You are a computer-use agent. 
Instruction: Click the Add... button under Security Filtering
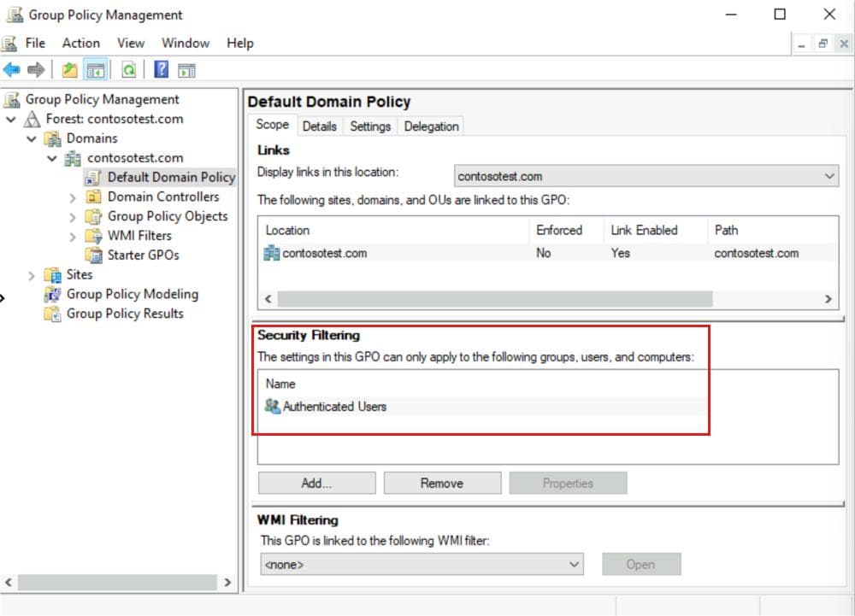coord(317,483)
